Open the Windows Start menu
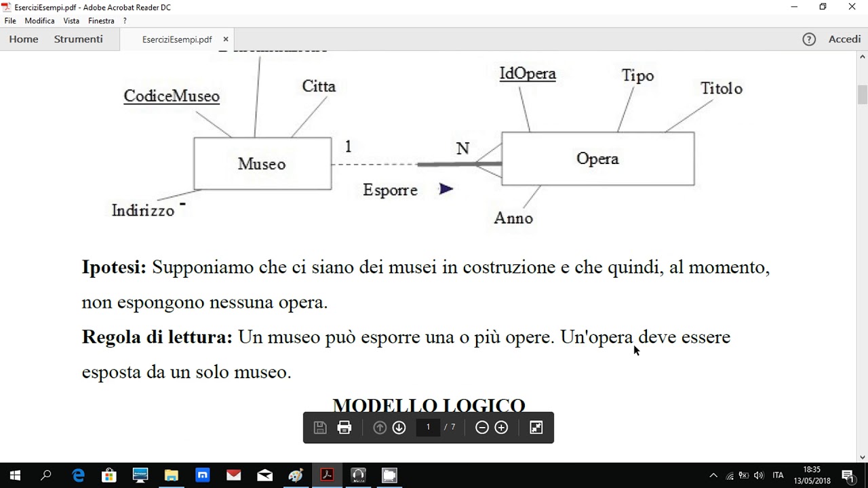This screenshot has height=488, width=868. click(x=15, y=475)
